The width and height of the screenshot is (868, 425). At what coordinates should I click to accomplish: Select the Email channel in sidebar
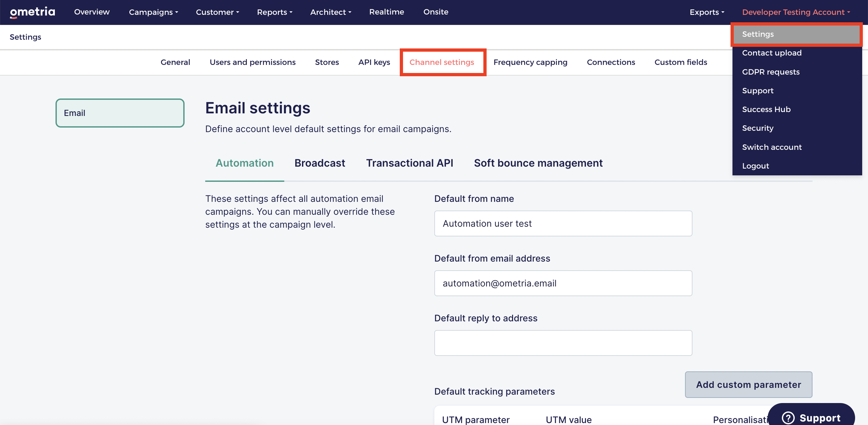(120, 113)
